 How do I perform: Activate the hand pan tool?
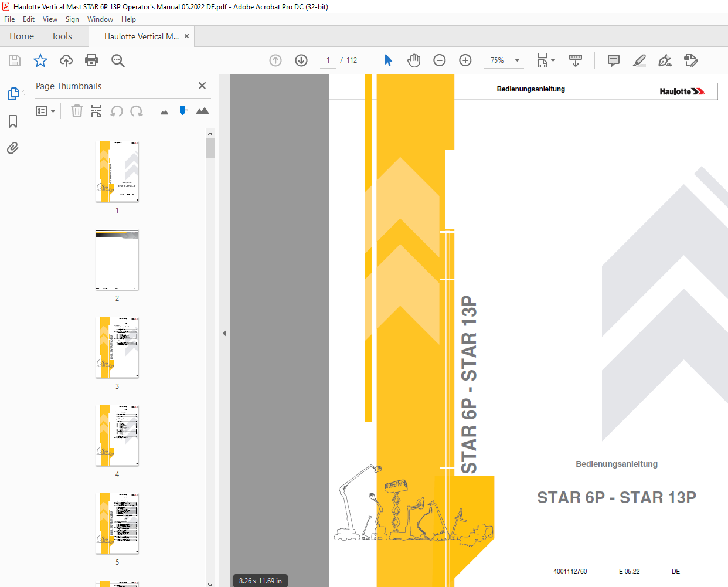click(x=414, y=60)
